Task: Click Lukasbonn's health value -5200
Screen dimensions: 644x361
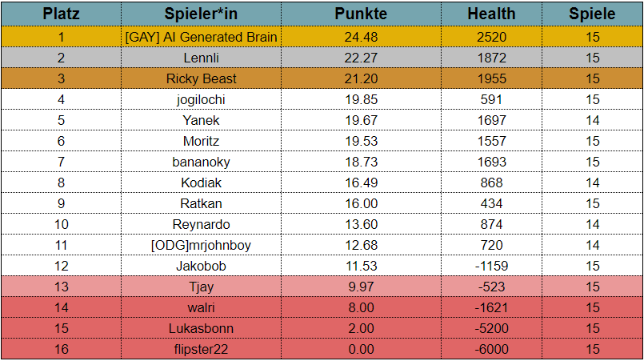Action: coord(492,328)
